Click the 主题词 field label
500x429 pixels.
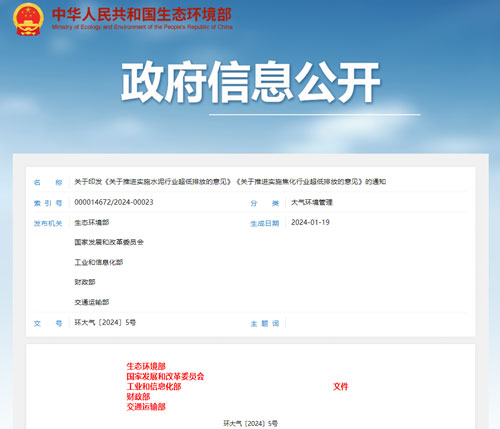tap(265, 323)
